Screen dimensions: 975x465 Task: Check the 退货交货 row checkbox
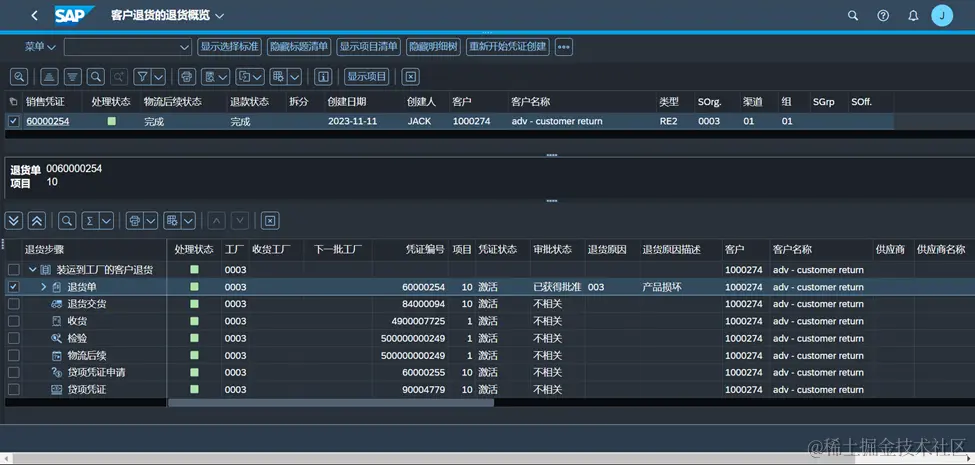click(13, 304)
